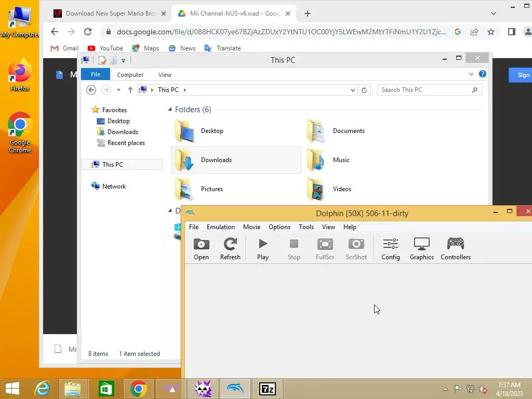This screenshot has height=399, width=532.
Task: Click Chrome back arrow
Action: pos(54,32)
